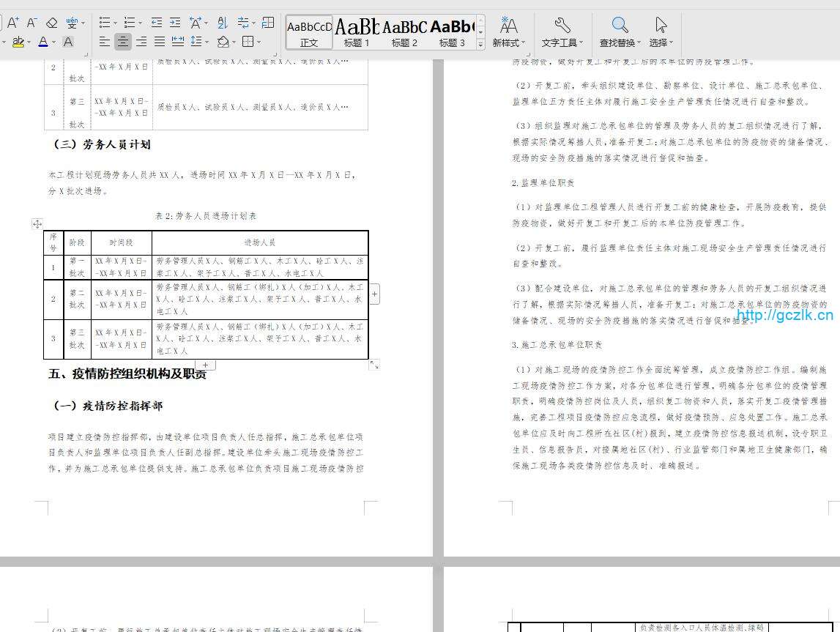Add a table column with plus button
The width and height of the screenshot is (840, 632).
[375, 294]
